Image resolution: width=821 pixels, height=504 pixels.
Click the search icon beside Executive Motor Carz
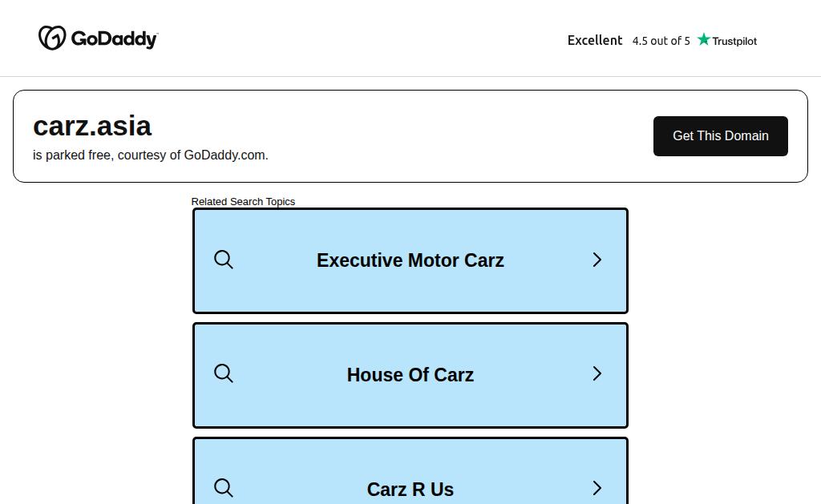pyautogui.click(x=224, y=260)
